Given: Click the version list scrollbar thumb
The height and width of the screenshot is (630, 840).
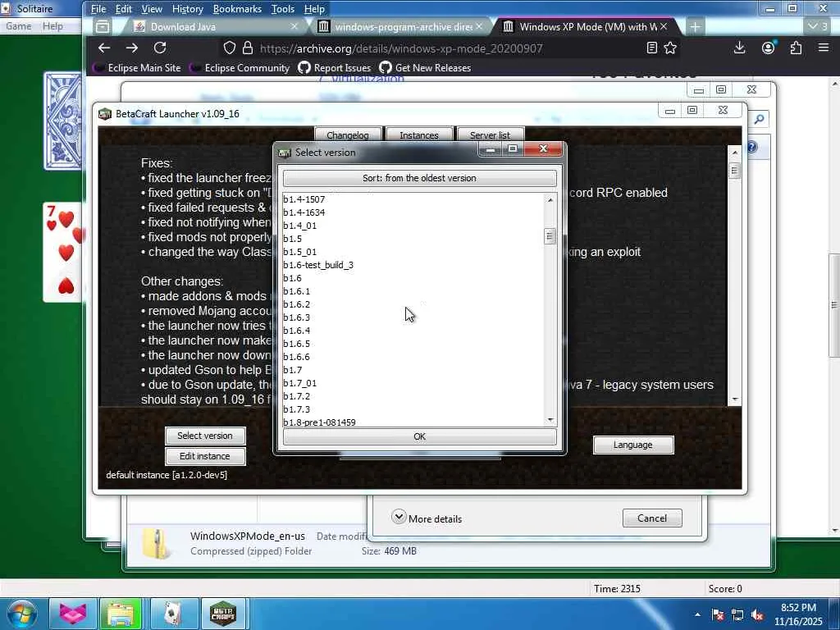Looking at the screenshot, I should click(x=550, y=236).
